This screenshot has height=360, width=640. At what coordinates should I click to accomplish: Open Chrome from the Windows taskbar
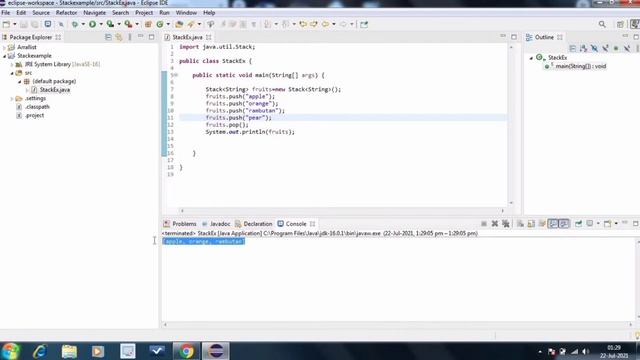[x=186, y=351]
